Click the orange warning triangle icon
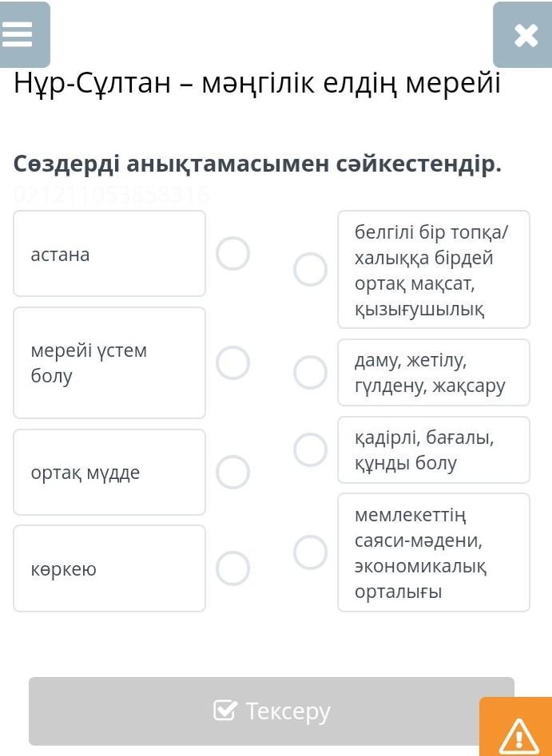Image resolution: width=552 pixels, height=756 pixels. pyautogui.click(x=517, y=733)
